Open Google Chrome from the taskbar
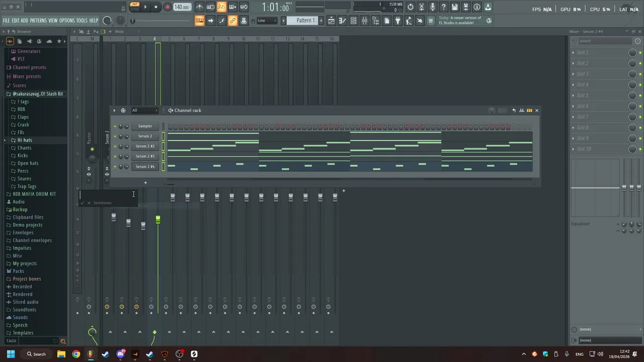 click(76, 354)
